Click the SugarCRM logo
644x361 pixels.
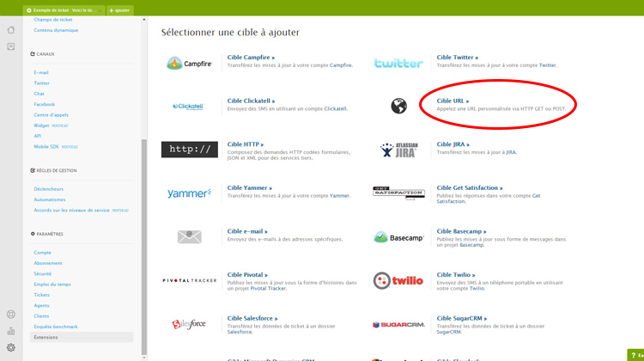(x=398, y=325)
